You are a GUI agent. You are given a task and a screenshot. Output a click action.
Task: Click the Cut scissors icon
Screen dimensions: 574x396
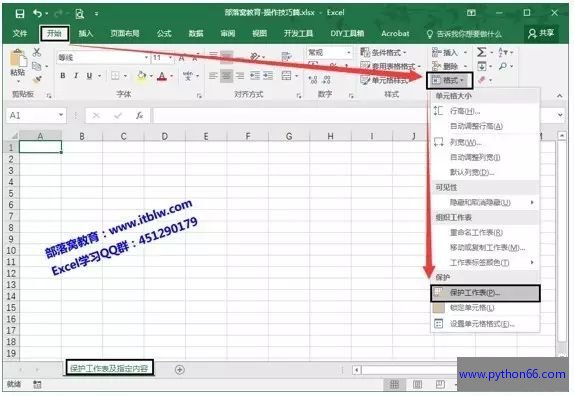pos(37,52)
